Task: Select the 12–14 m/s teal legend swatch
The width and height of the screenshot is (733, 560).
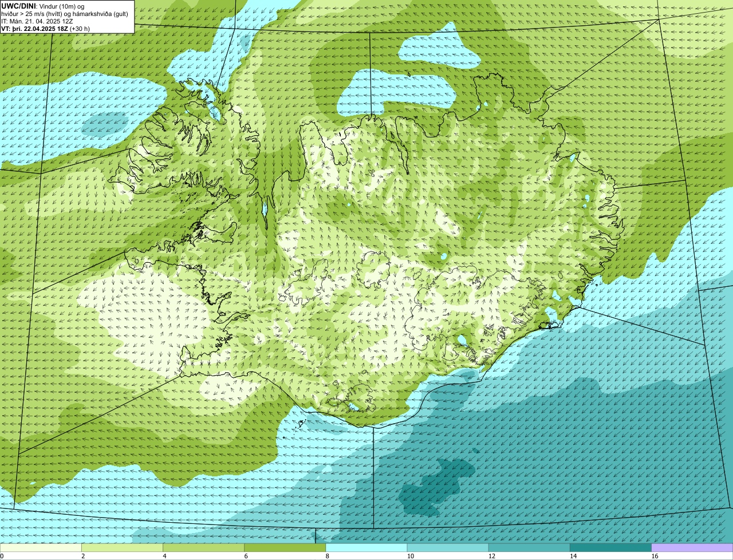Action: point(529,547)
